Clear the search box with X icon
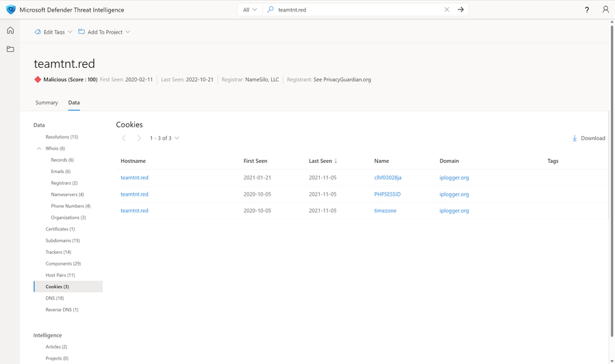Image resolution: width=615 pixels, height=364 pixels. 447,10
